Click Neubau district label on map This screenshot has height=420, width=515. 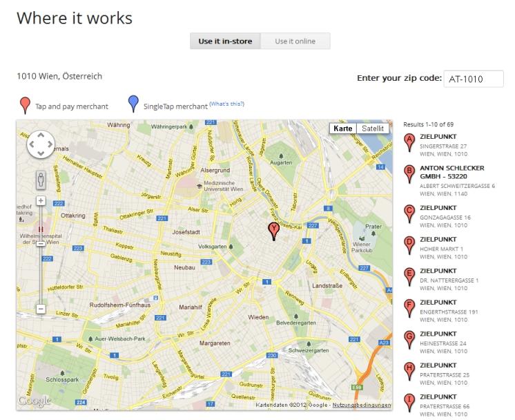(x=184, y=267)
